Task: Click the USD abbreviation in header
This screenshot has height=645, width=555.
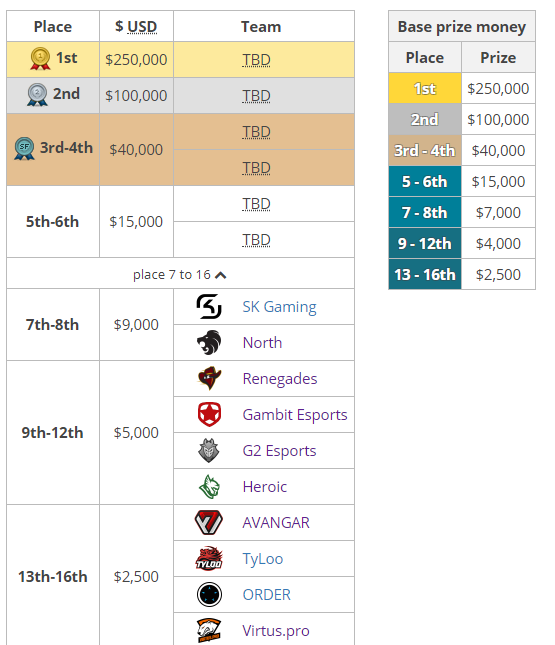Action: [142, 27]
